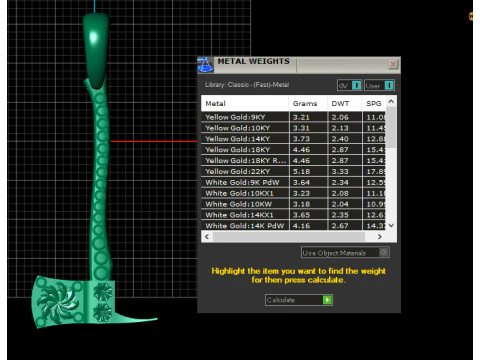Click the 2.67 DWT value

tap(340, 226)
